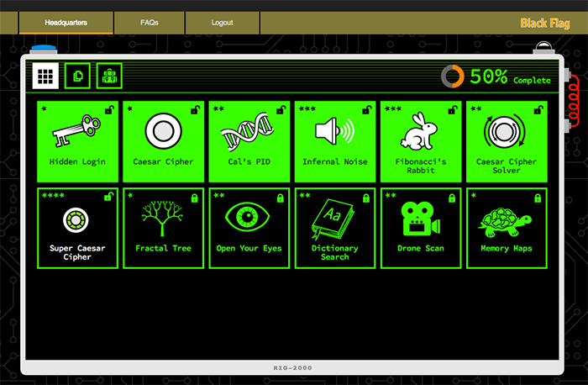Click the unlocked padlock on Super Caesar Cipher
The width and height of the screenshot is (588, 385).
click(x=108, y=197)
